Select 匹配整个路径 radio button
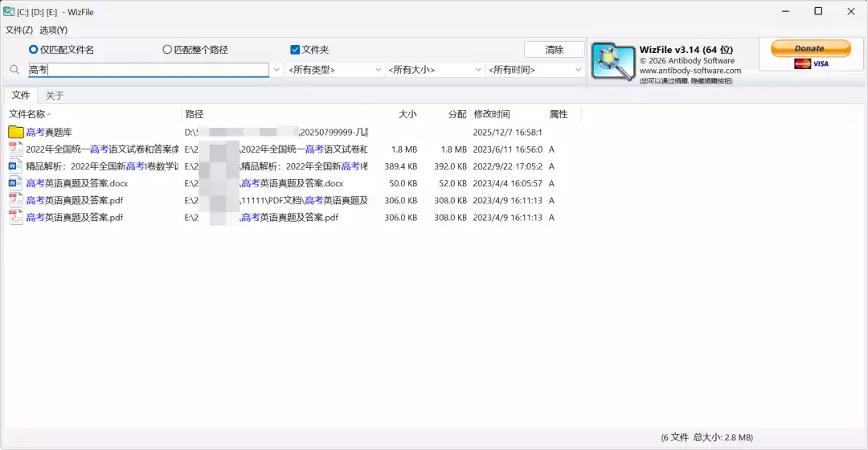The width and height of the screenshot is (868, 450). tap(167, 50)
